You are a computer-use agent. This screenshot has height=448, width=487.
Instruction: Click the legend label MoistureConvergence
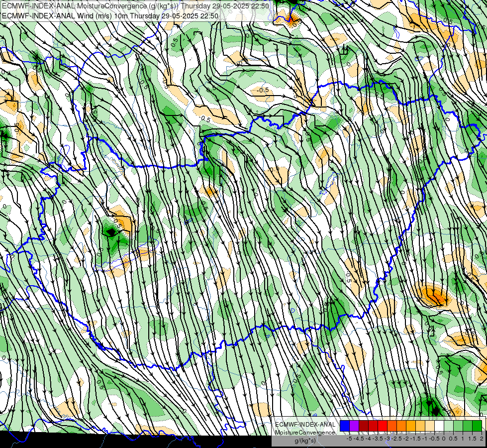305,433
